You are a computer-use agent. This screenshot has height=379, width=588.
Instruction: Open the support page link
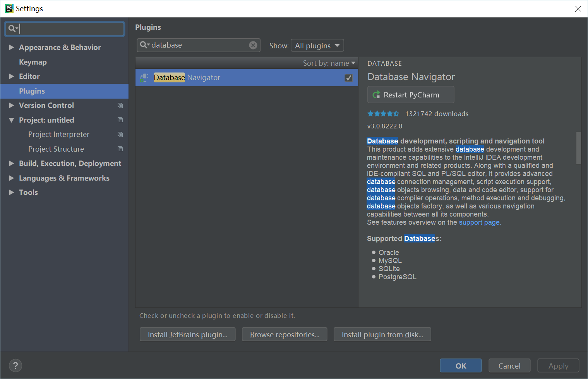point(479,222)
